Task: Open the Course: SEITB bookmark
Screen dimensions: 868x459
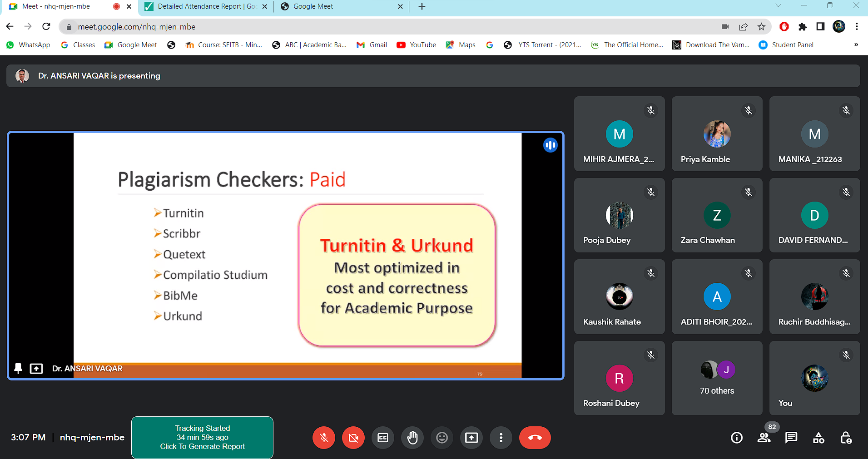Action: tap(224, 45)
